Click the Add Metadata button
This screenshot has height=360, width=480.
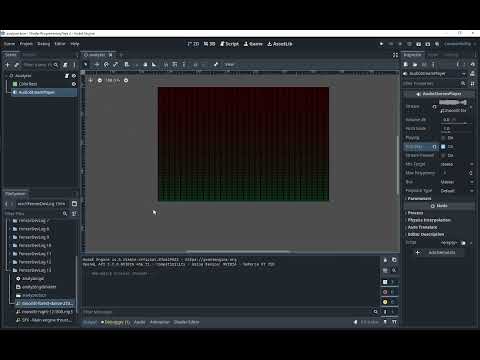[438, 253]
